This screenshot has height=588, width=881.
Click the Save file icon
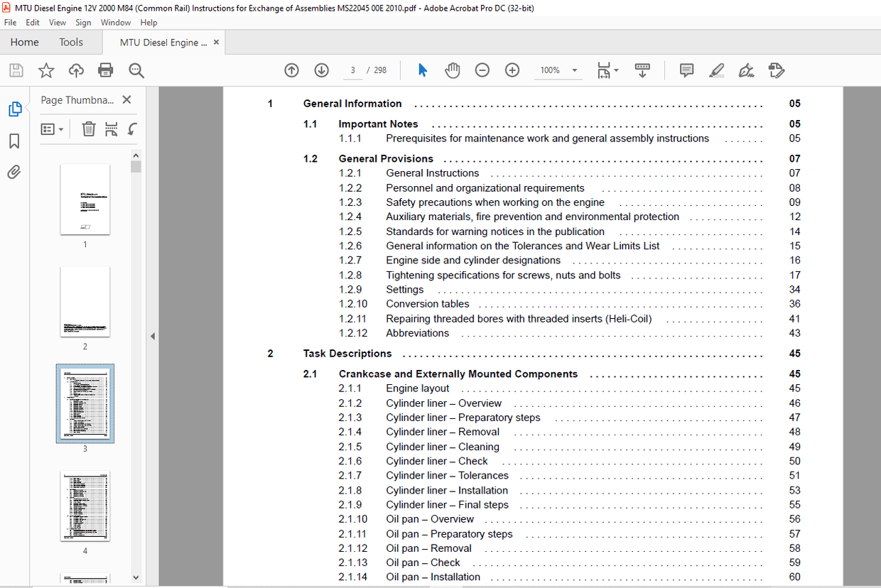coord(16,70)
